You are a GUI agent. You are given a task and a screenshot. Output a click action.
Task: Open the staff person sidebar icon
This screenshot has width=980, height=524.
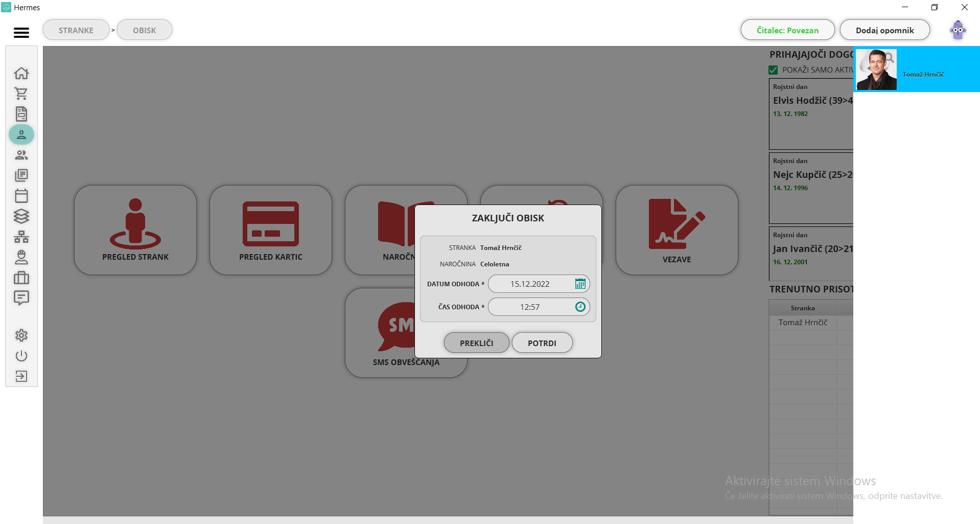point(21,257)
